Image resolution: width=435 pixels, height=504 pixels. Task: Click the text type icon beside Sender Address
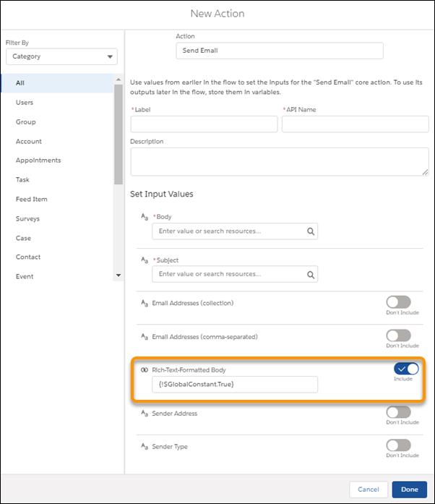click(145, 414)
